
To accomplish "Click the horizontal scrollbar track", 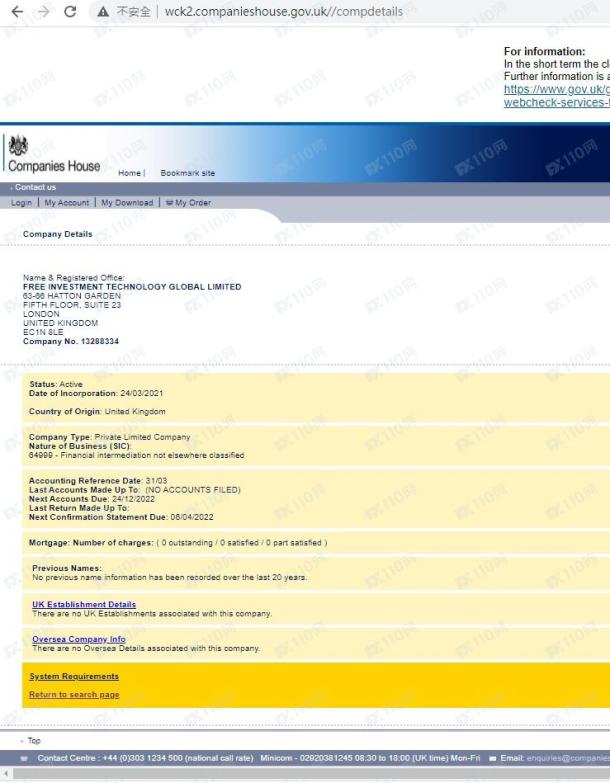I will click(309, 775).
